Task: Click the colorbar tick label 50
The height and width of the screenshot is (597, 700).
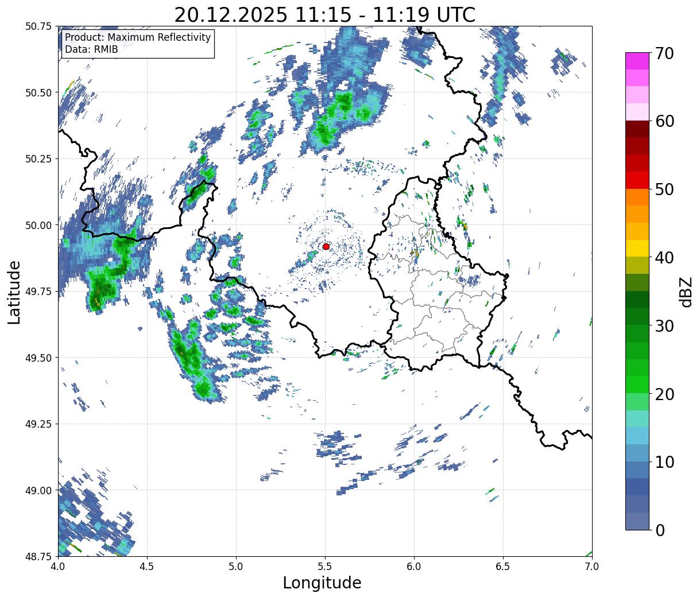Action: click(x=665, y=189)
